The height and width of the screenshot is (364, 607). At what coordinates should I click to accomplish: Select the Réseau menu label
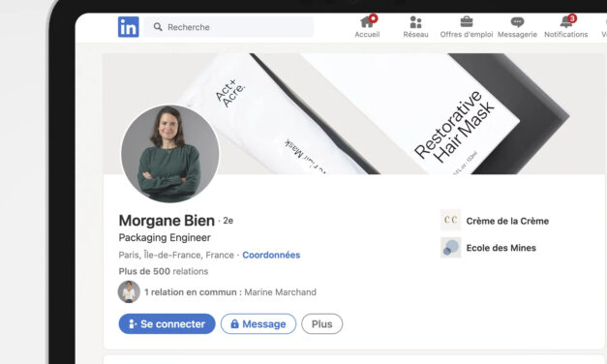415,35
